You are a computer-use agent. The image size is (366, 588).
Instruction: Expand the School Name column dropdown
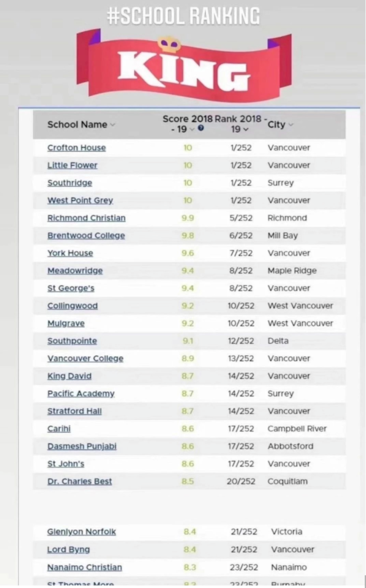[x=112, y=125]
